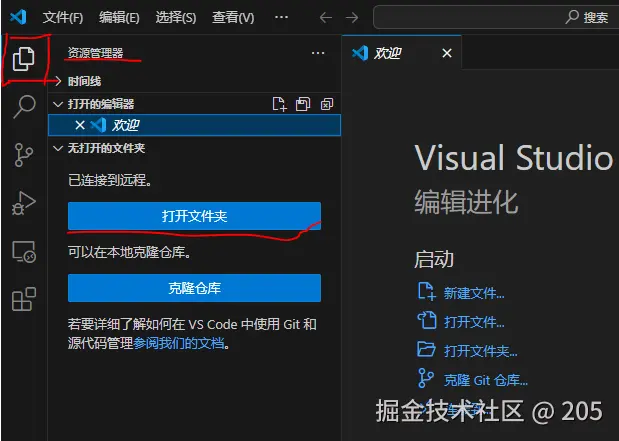Screen dimensions: 619x441
Task: Open the 编辑(E) menu
Action: point(119,17)
